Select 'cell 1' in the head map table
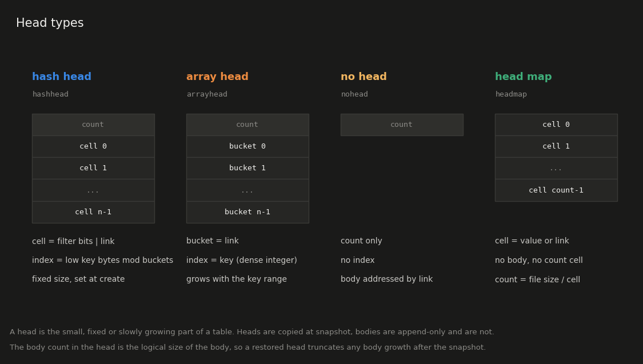 click(557, 146)
